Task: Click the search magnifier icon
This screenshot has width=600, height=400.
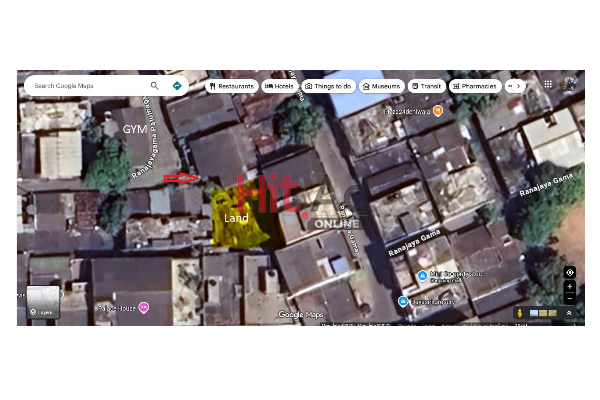Action: click(x=154, y=86)
